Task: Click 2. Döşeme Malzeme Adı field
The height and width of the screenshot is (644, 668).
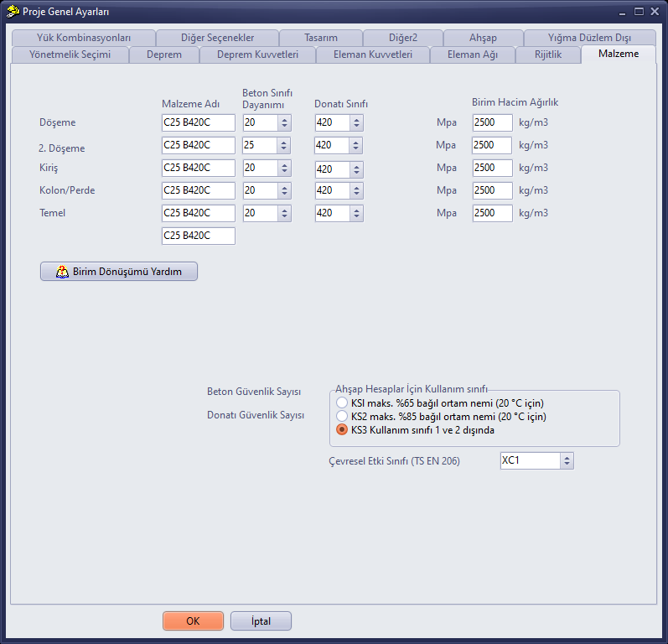Action: pos(199,145)
